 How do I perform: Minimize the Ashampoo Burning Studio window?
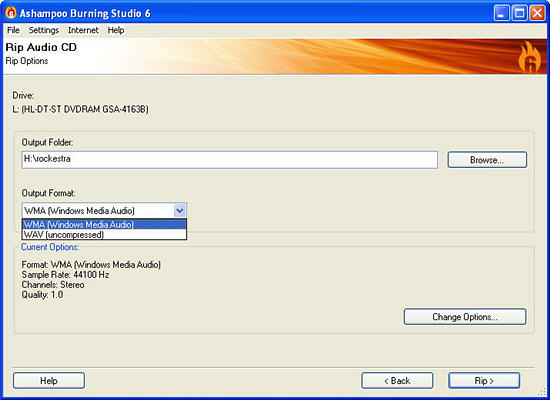pyautogui.click(x=502, y=13)
